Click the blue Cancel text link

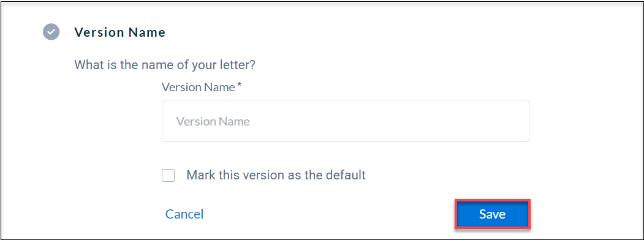[184, 214]
